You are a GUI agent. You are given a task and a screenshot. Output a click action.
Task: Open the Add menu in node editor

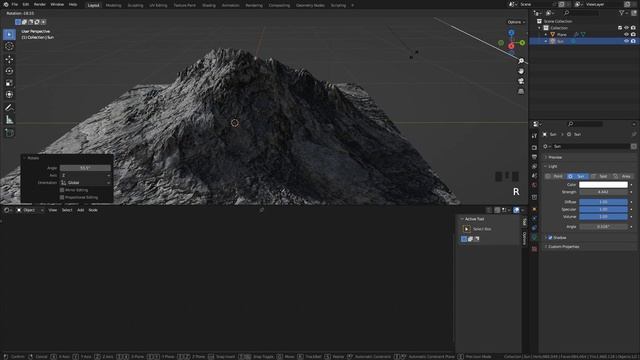[80, 210]
